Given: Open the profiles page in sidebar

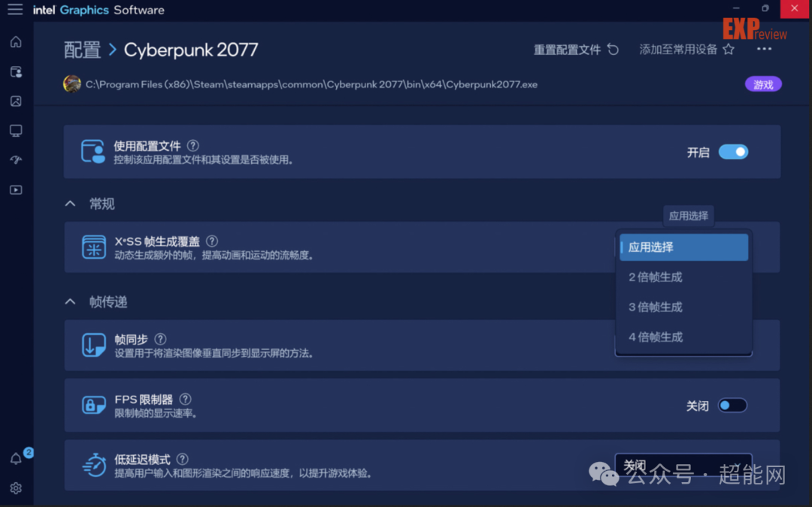Looking at the screenshot, I should pos(16,71).
